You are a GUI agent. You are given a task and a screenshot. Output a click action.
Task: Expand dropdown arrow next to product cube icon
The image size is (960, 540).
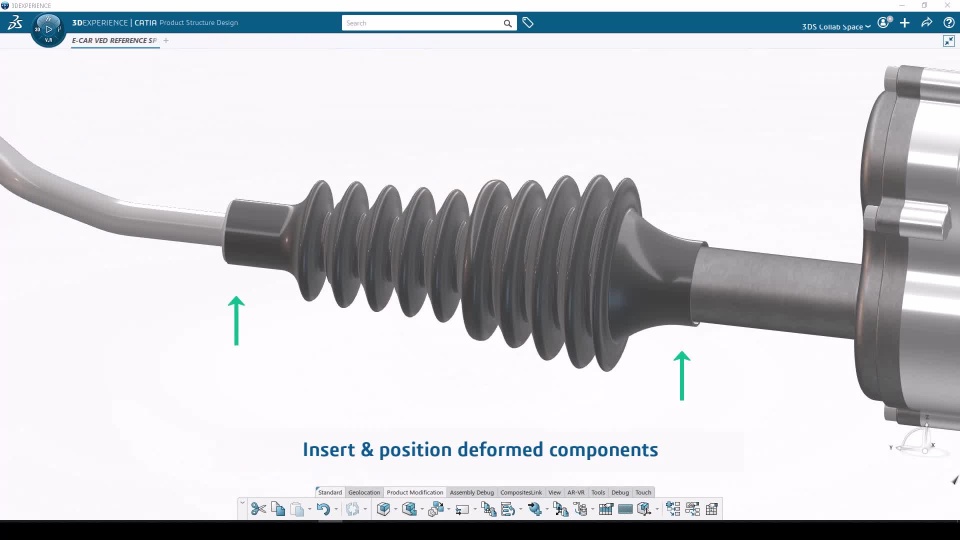coord(422,509)
